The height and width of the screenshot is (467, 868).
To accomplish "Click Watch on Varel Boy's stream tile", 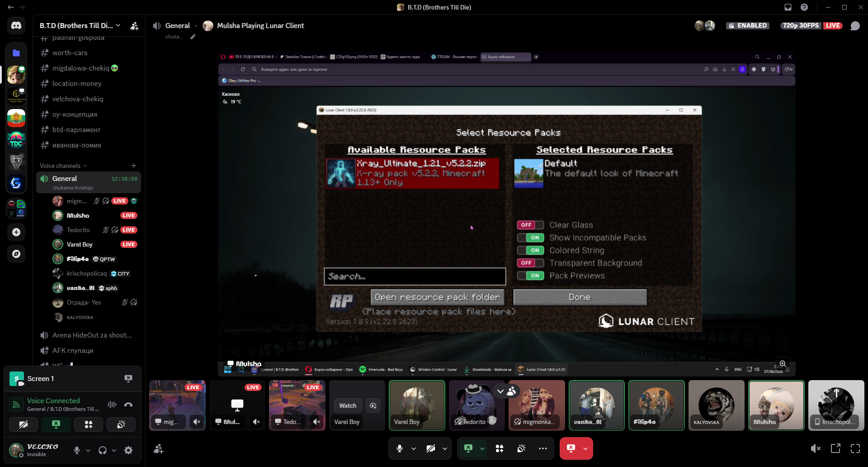I will pyautogui.click(x=348, y=405).
